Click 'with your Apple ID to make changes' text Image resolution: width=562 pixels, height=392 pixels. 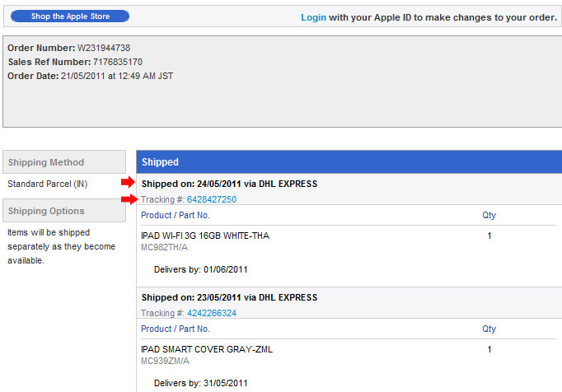coord(443,17)
